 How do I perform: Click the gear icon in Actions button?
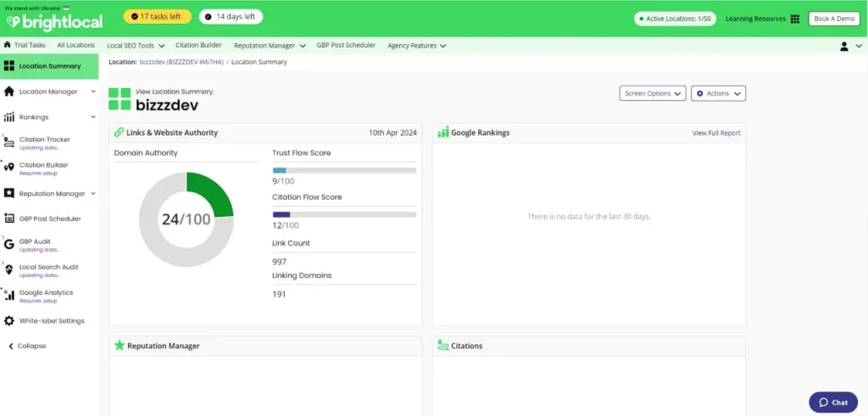699,93
